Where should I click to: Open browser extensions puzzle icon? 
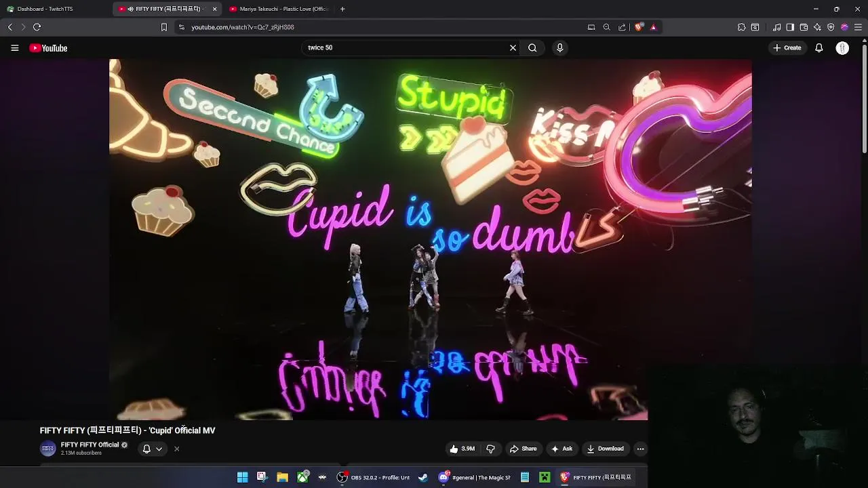pyautogui.click(x=741, y=27)
